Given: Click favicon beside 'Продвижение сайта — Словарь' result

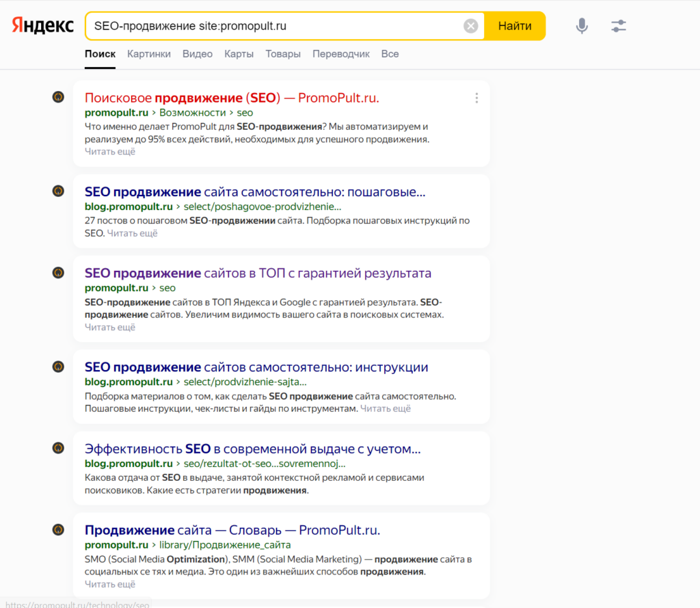Looking at the screenshot, I should tap(58, 530).
